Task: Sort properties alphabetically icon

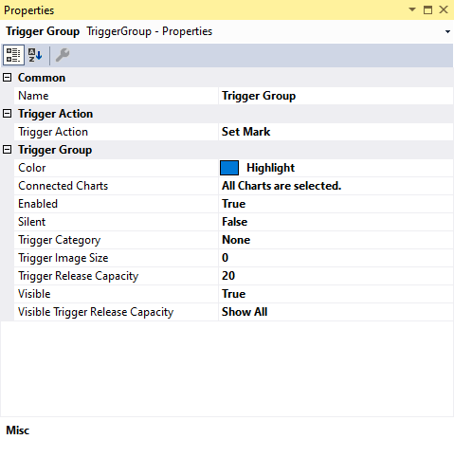Action: [35, 55]
